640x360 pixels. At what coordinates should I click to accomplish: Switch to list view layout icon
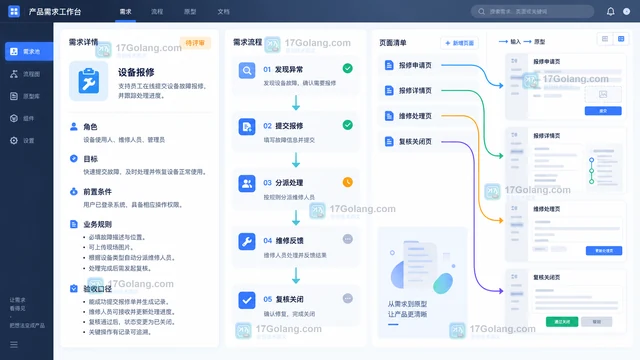click(605, 39)
